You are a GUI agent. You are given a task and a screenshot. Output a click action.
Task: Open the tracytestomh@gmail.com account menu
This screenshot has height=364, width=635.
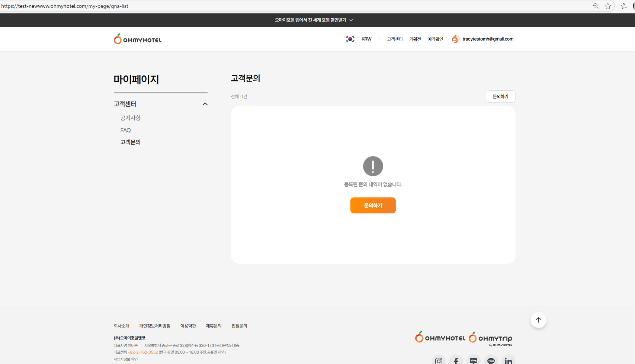click(488, 39)
